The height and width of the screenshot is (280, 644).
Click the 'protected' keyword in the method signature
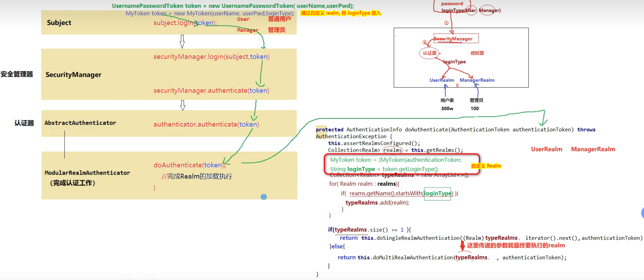pyautogui.click(x=330, y=130)
